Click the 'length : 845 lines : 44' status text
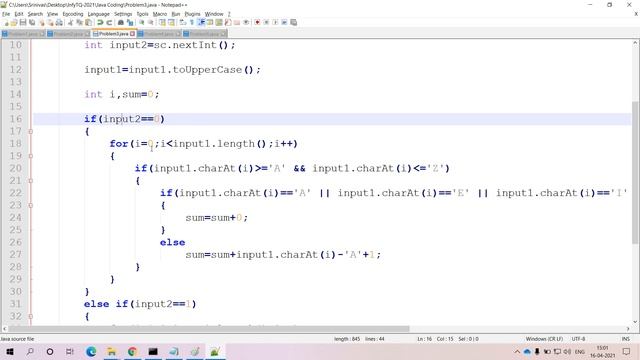The height and width of the screenshot is (360, 640). 359,339
